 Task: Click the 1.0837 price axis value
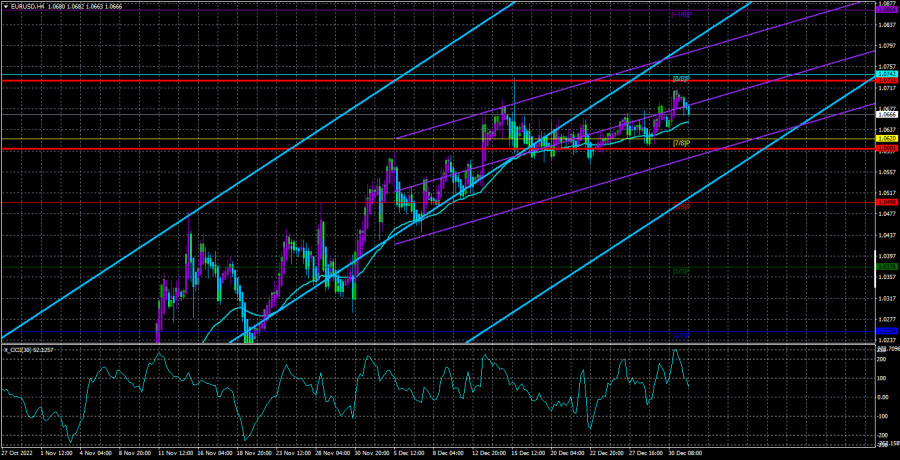(x=887, y=24)
